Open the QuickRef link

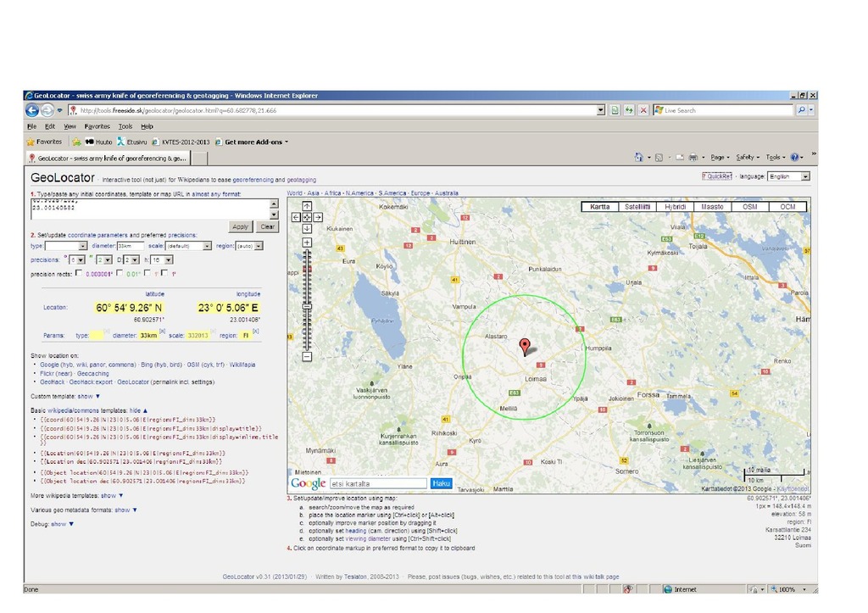click(x=716, y=176)
